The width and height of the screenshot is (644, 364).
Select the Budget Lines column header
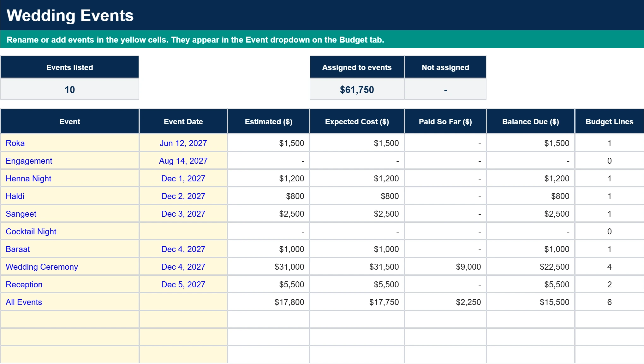pos(610,121)
